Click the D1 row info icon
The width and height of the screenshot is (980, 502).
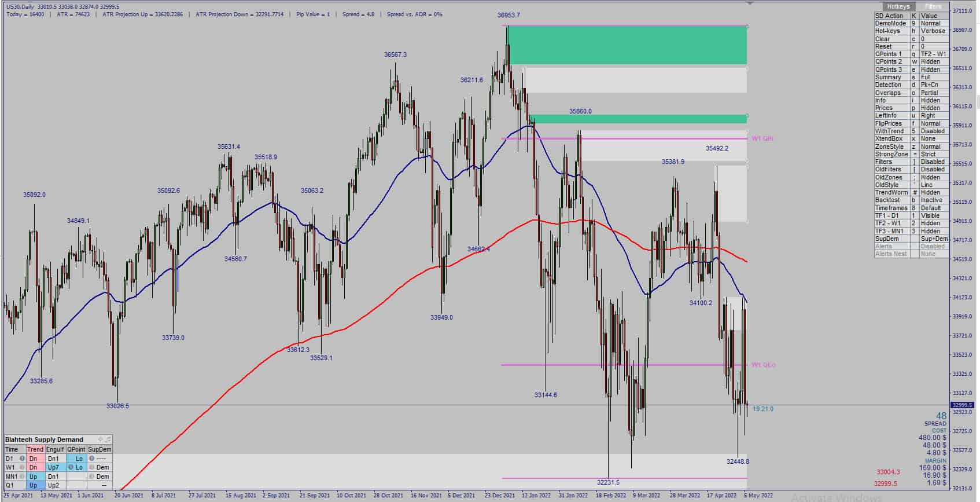[x=23, y=459]
